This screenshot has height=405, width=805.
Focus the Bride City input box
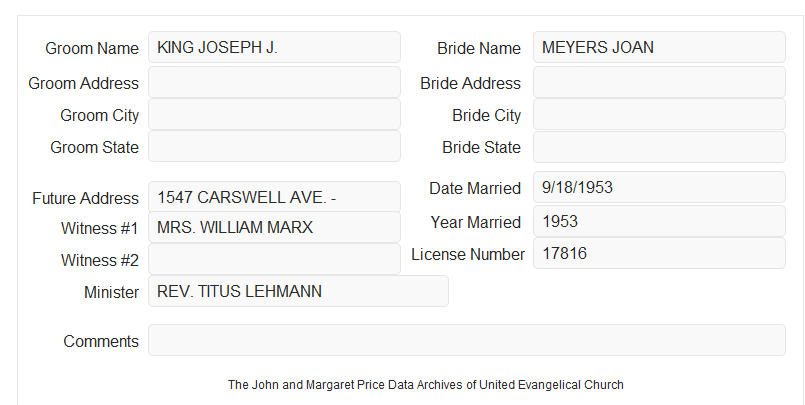click(659, 114)
